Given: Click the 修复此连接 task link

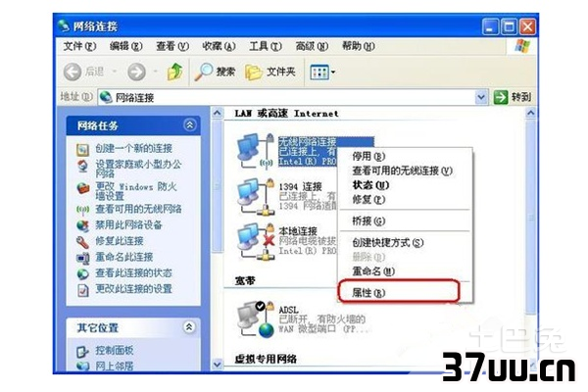Looking at the screenshot, I should (x=120, y=241).
